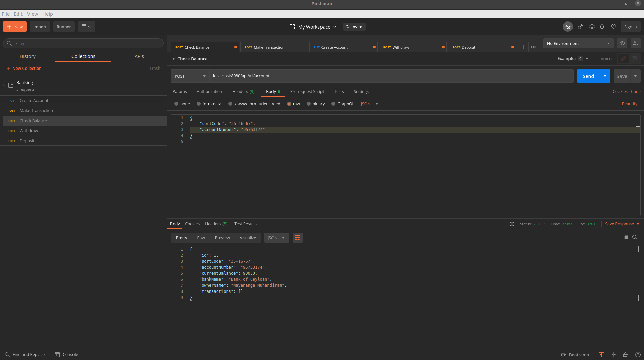Switch to the History tab
644x360 pixels.
[28, 56]
